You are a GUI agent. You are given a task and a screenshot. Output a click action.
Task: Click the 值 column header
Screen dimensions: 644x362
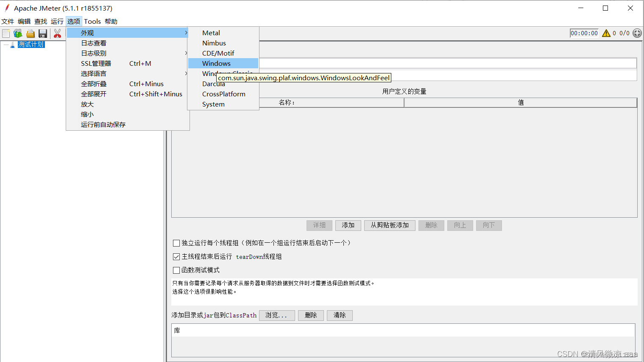click(521, 103)
